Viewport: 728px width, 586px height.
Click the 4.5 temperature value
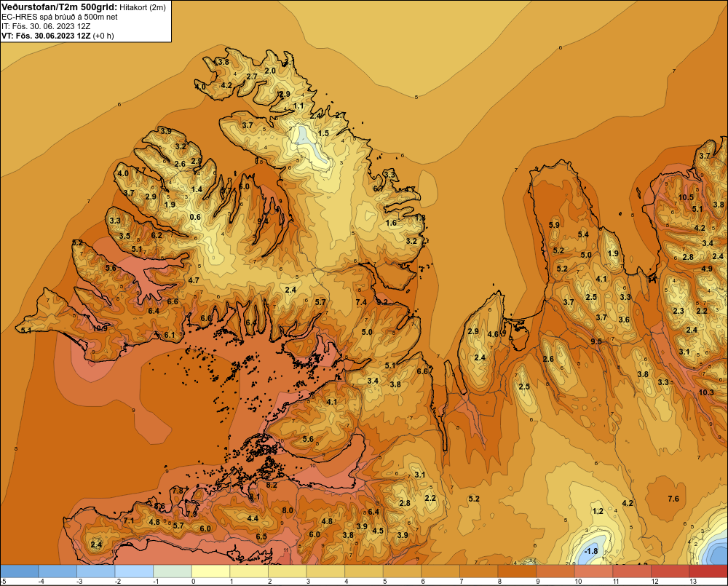click(378, 531)
